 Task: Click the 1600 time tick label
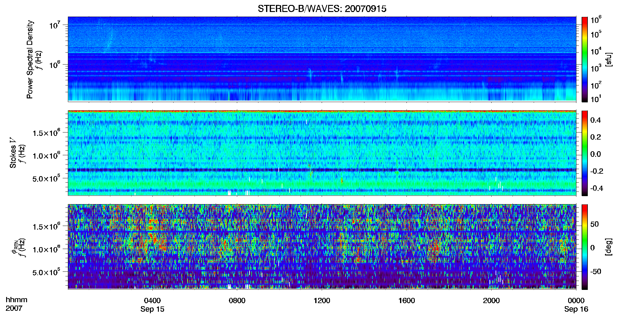tap(406, 301)
